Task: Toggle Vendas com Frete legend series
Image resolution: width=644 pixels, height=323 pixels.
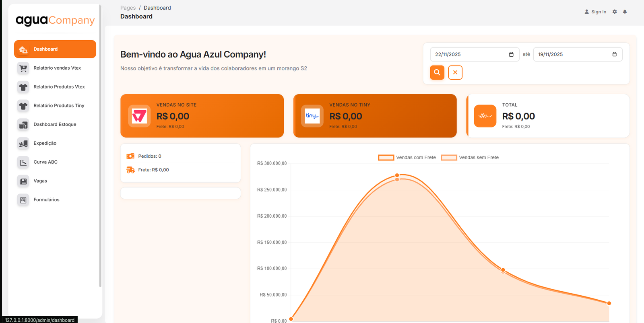Action: pos(407,157)
